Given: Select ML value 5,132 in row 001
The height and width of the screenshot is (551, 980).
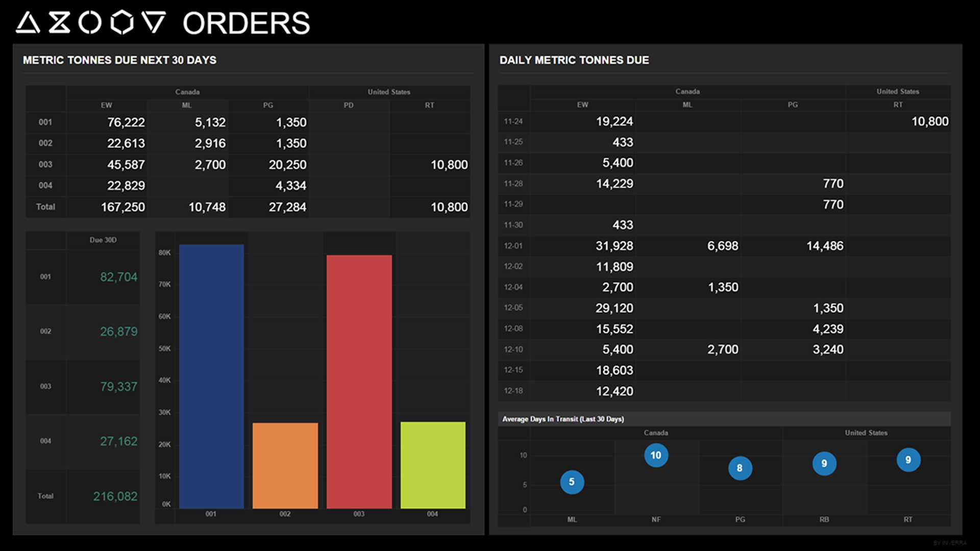Looking at the screenshot, I should coord(210,122).
